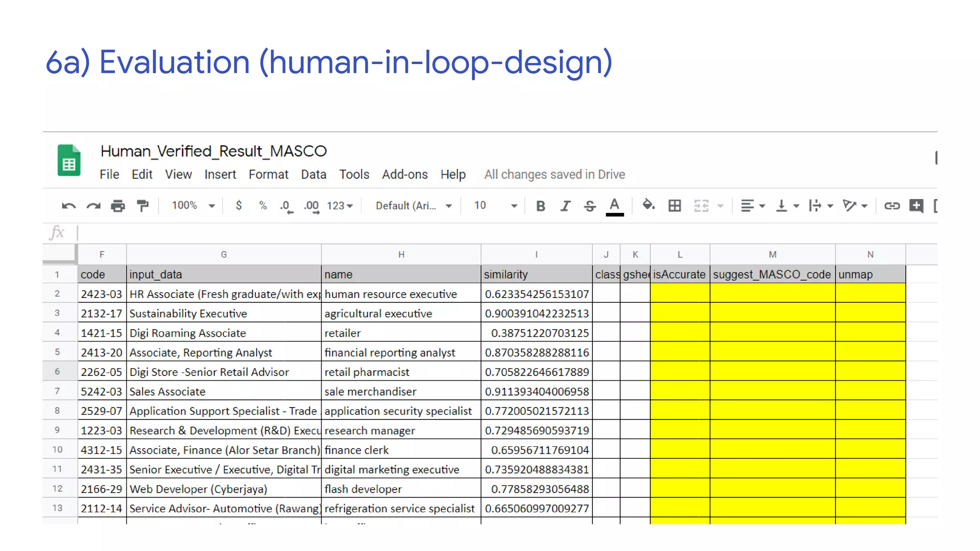Toggle bold formatting

click(541, 206)
